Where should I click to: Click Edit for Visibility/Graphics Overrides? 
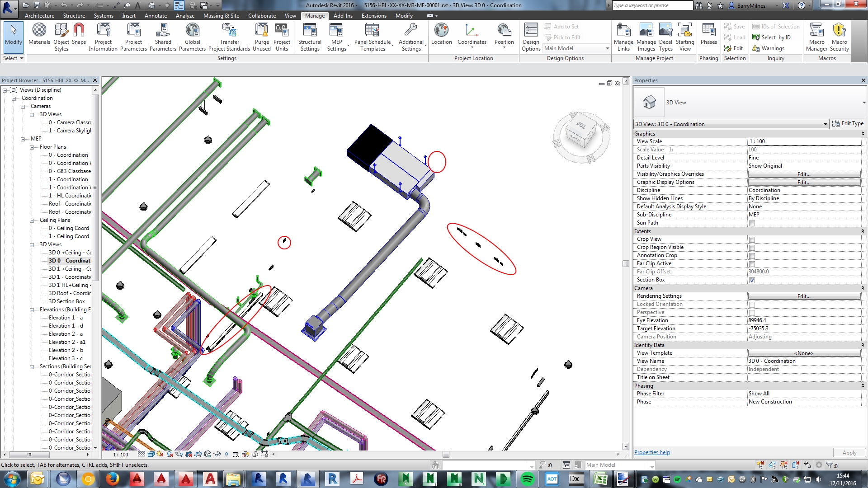click(804, 174)
